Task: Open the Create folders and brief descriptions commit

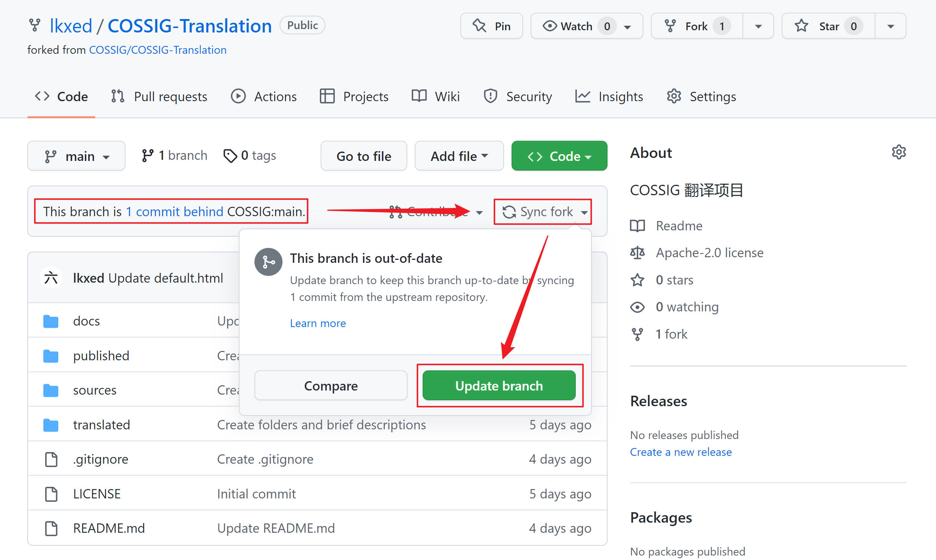Action: coord(321,425)
